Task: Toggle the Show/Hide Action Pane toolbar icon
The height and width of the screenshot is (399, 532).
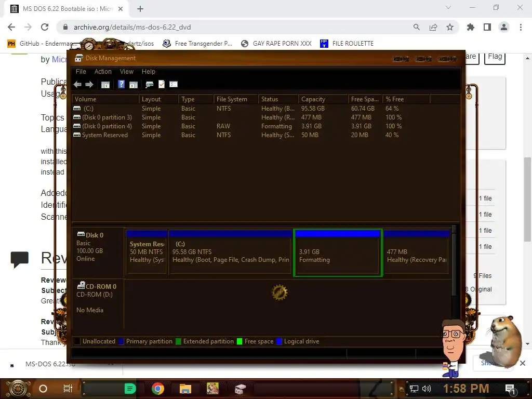Action: (x=134, y=85)
